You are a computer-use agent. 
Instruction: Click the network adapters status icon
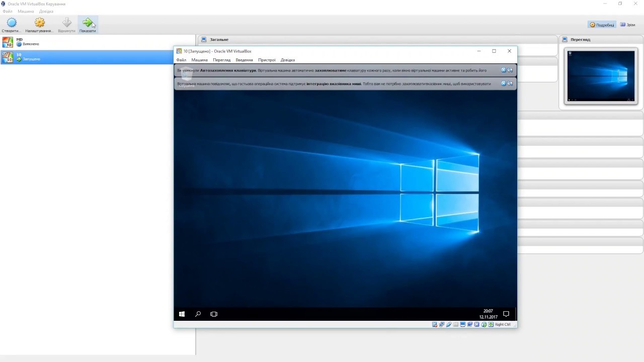coord(442,324)
